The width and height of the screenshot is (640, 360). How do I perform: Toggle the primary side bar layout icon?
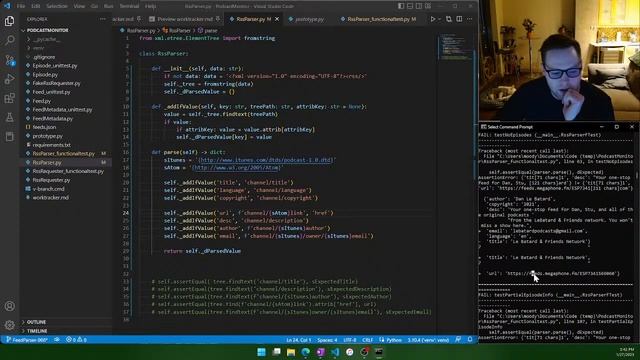coord(401,6)
